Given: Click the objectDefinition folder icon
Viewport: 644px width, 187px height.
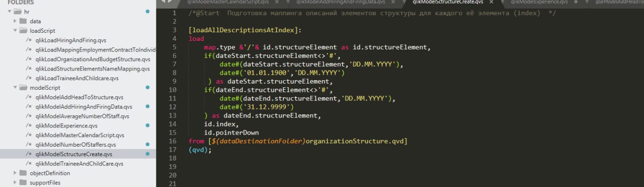Looking at the screenshot, I should [x=23, y=173].
